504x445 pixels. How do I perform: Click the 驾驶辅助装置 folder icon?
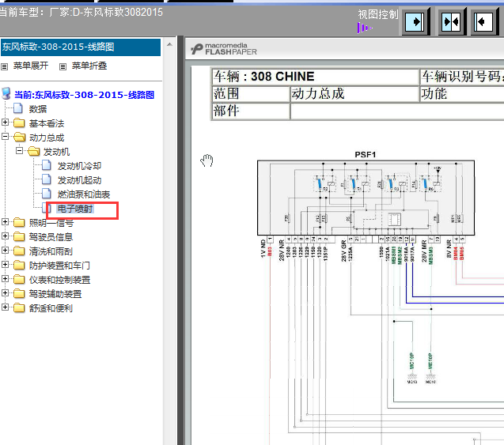19,293
